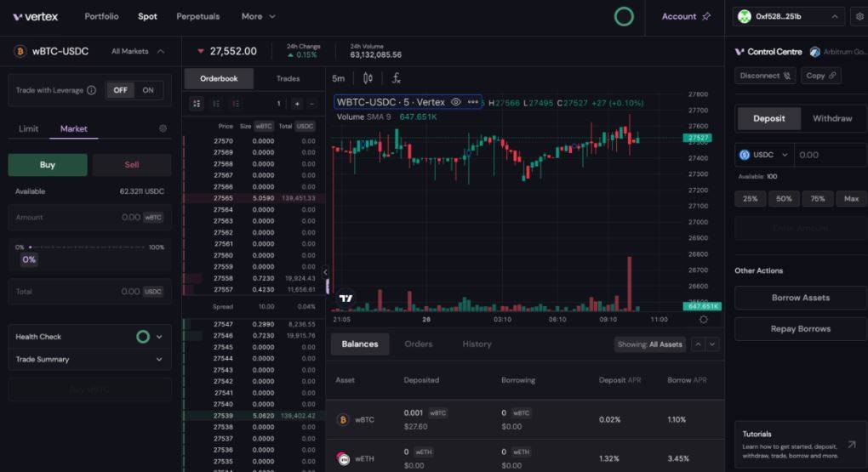Click the up arrow beside All Assets
The height and width of the screenshot is (472, 868).
tap(698, 344)
